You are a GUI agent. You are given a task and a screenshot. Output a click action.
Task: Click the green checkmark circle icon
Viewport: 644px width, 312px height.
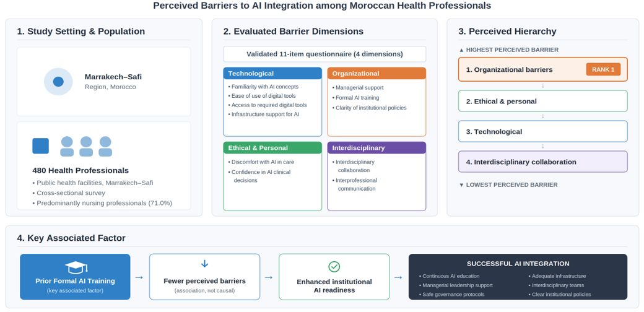pos(334,266)
